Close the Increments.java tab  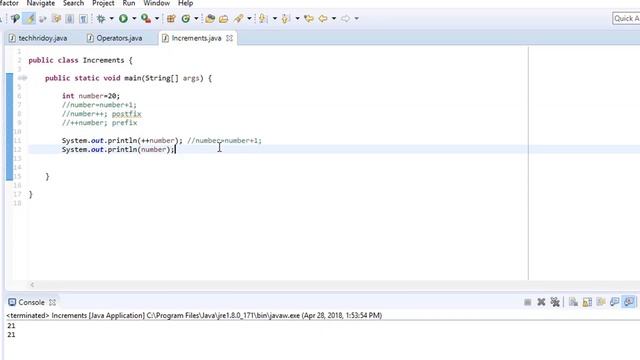click(x=229, y=38)
